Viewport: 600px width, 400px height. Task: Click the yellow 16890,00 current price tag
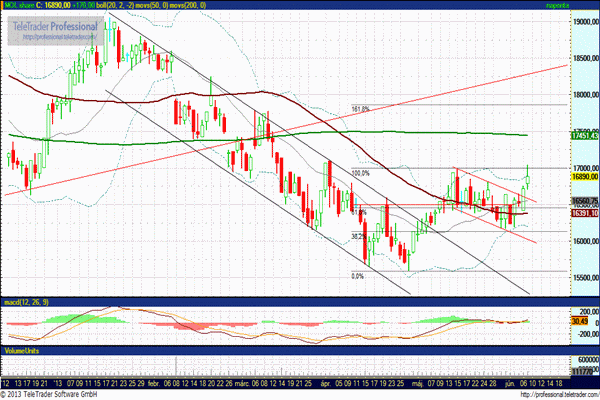(x=585, y=176)
